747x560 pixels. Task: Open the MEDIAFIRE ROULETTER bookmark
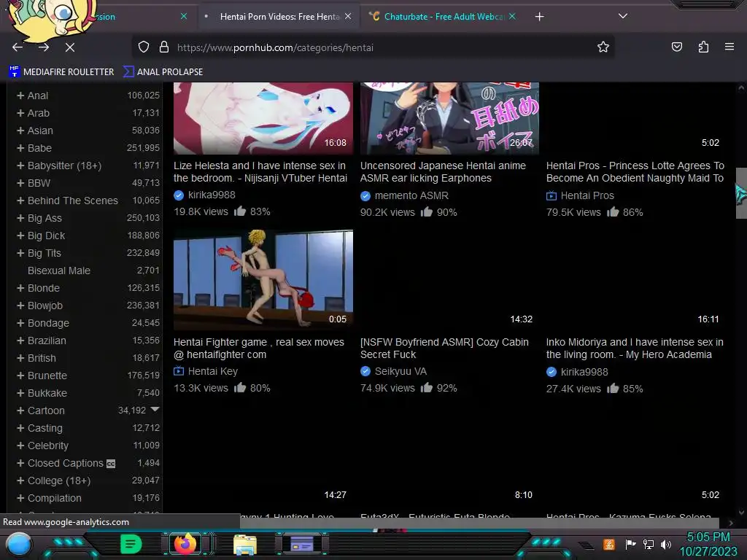click(x=61, y=72)
